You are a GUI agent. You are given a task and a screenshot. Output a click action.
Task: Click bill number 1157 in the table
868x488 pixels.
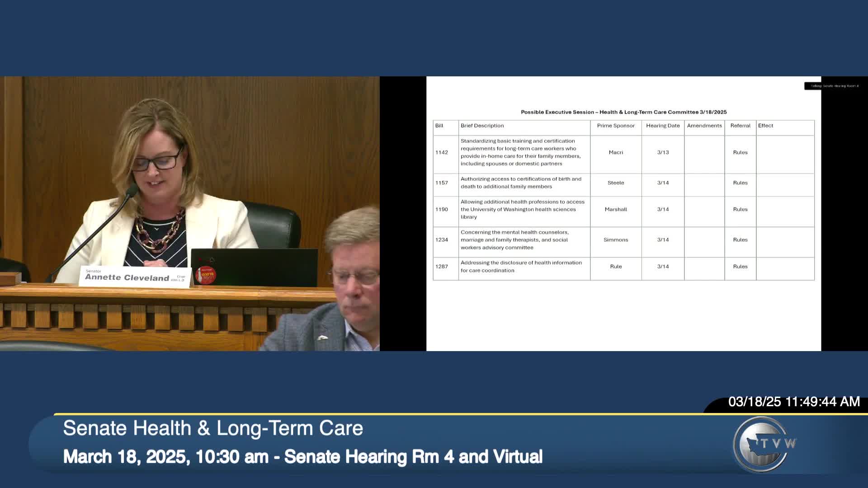coord(442,183)
